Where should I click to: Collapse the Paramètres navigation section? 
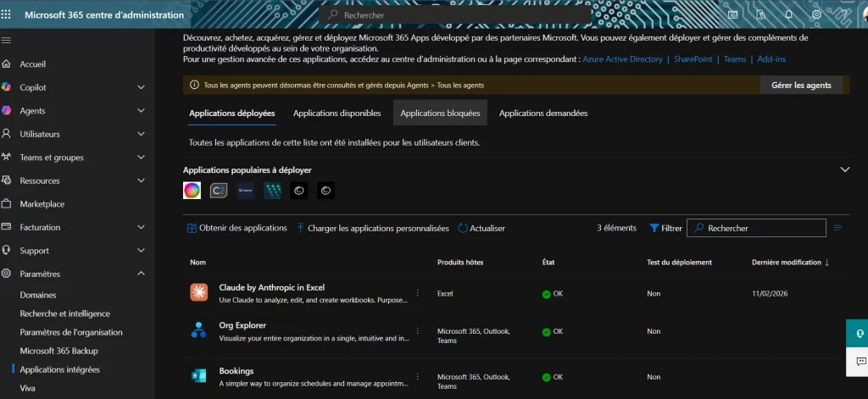(x=141, y=274)
